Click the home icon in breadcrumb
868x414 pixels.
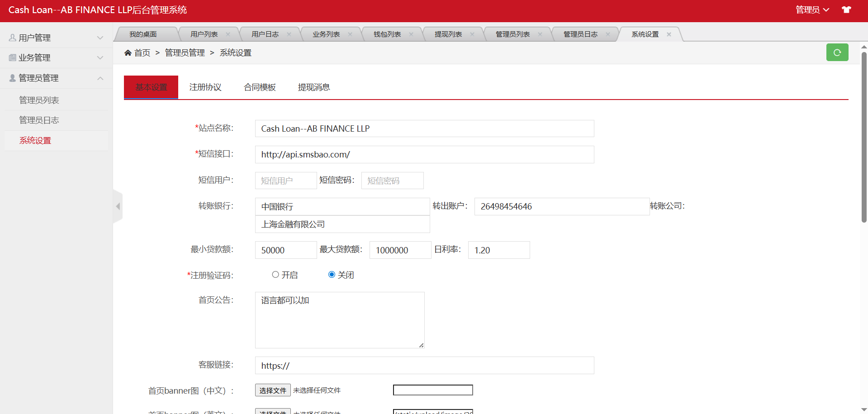(128, 53)
